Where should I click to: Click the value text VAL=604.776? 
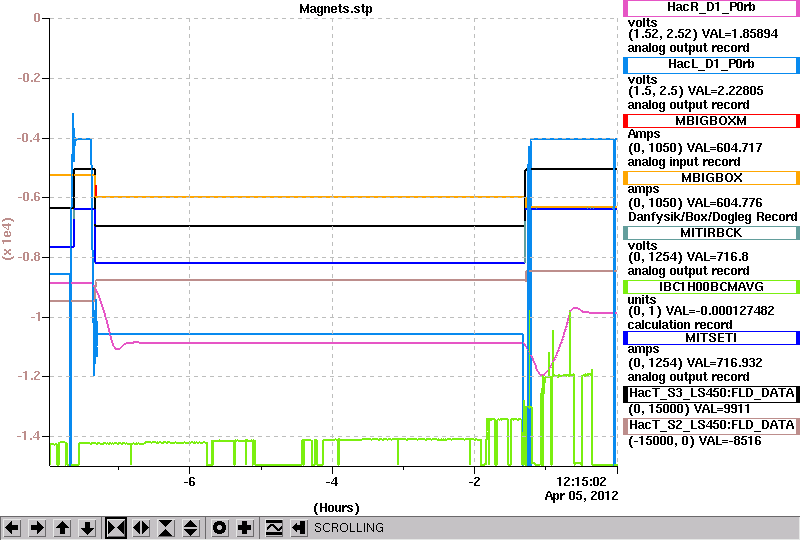[724, 203]
